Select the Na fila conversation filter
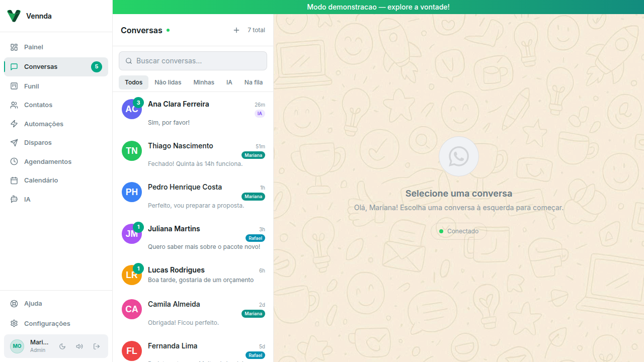The width and height of the screenshot is (644, 362). click(x=253, y=82)
